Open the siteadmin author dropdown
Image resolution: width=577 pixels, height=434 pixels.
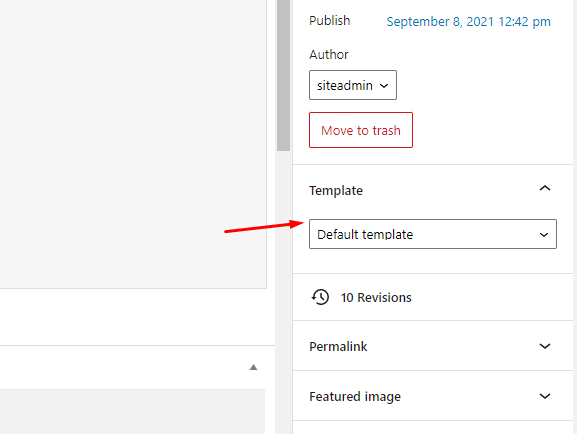click(353, 85)
